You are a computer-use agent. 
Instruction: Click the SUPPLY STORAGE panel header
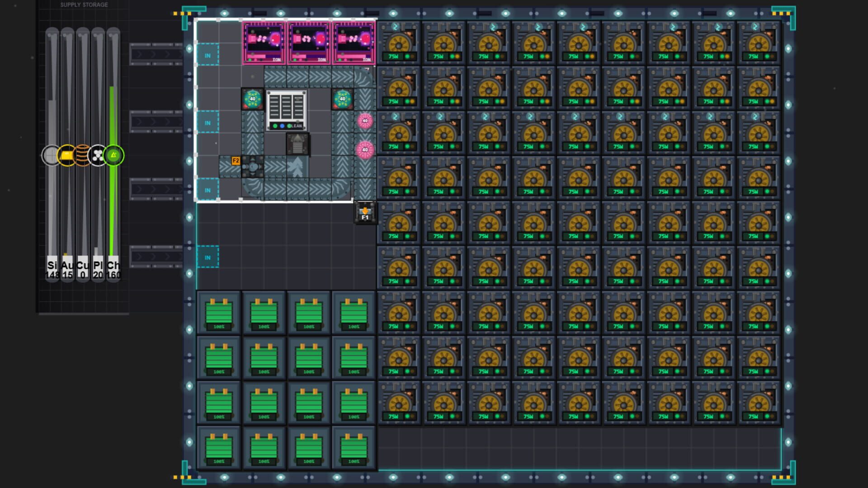coord(83,5)
